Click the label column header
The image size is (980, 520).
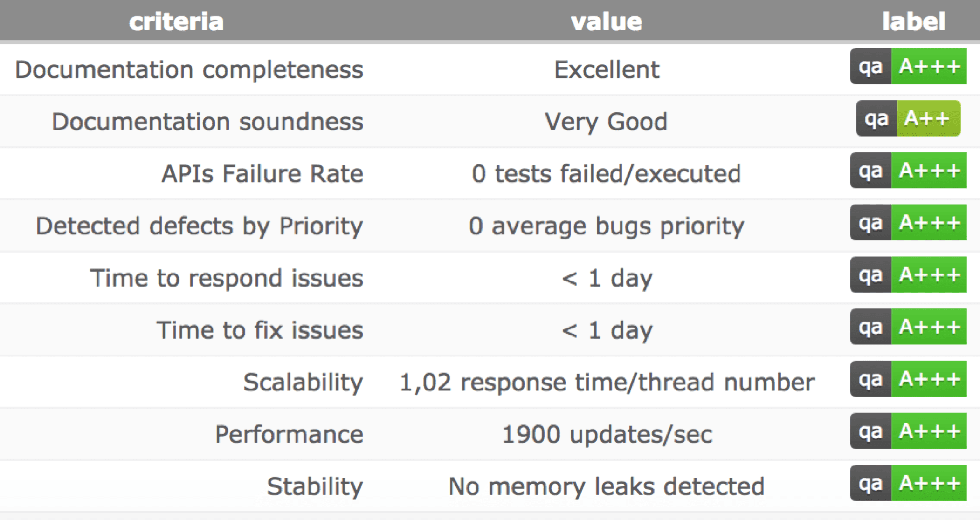point(913,21)
